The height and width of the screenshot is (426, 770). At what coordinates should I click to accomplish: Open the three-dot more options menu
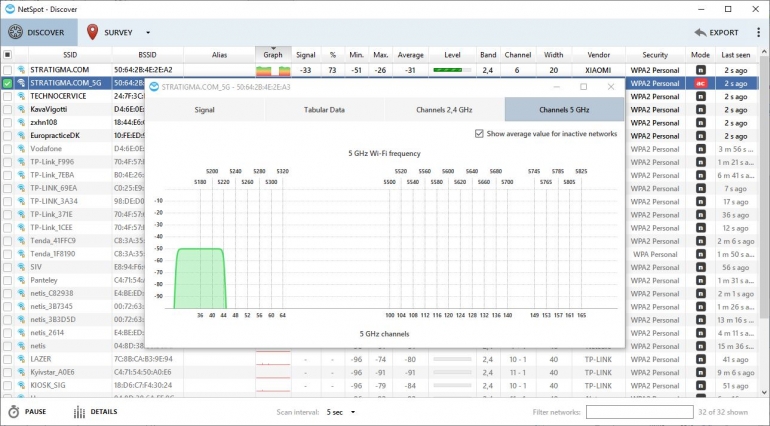[759, 32]
